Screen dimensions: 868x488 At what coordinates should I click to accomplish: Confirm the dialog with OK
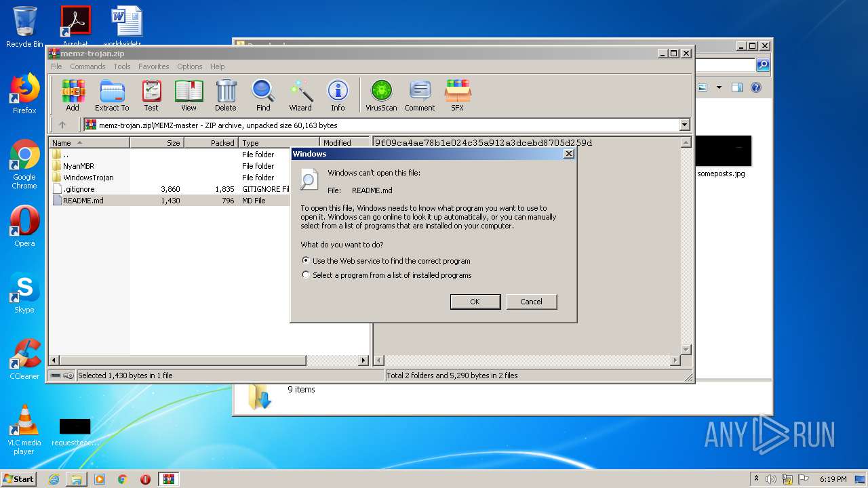475,302
